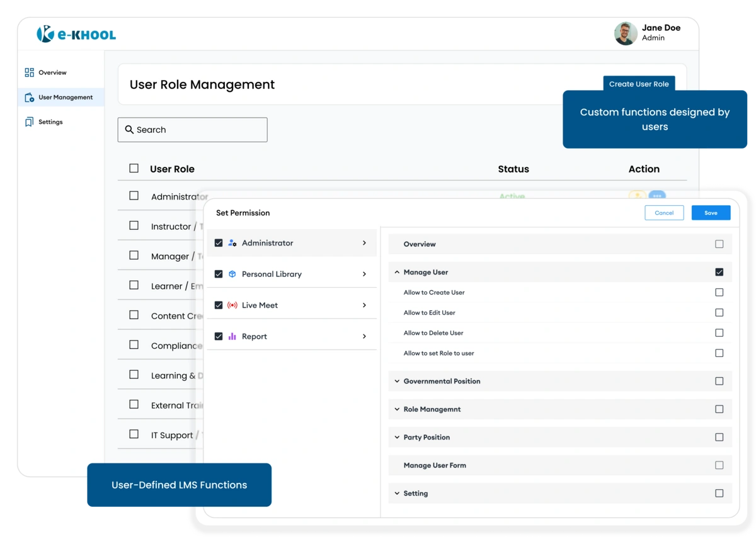Viewport: 756px width, 537px height.
Task: Collapse the Manage User permission group
Action: click(x=396, y=272)
